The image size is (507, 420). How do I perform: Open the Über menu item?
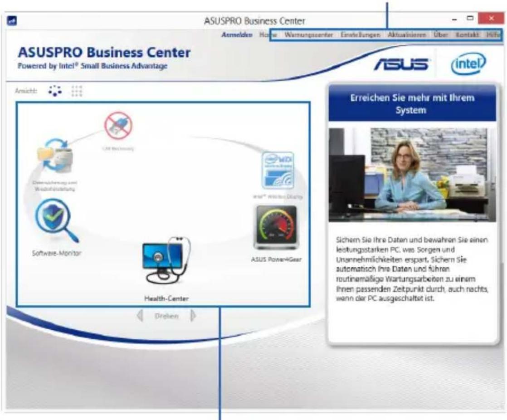pos(441,34)
